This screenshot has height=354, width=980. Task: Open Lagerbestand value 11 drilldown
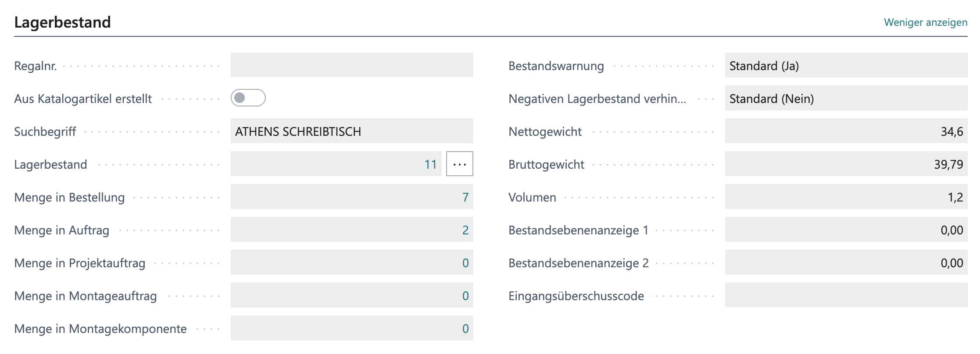pos(430,164)
